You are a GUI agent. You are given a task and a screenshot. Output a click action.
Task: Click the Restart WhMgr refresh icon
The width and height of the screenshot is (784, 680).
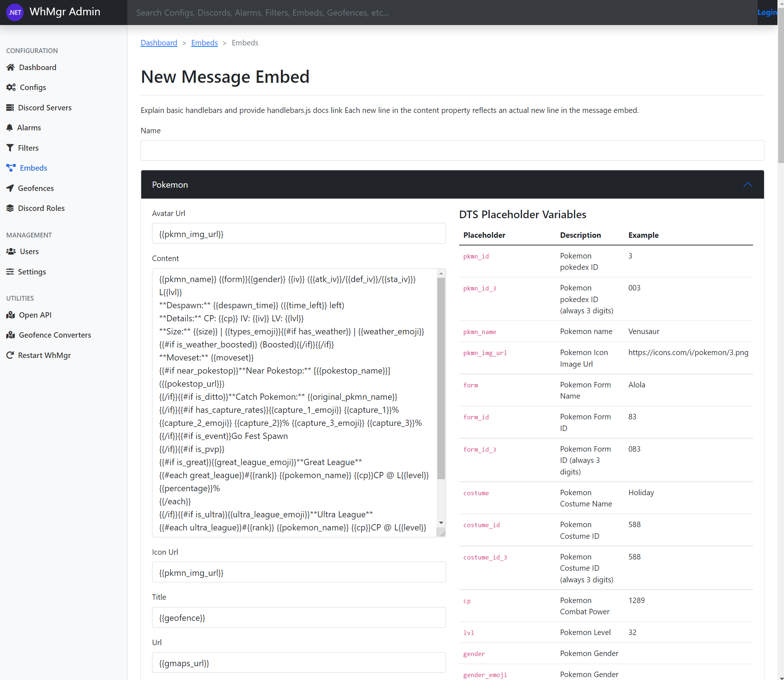click(x=10, y=355)
